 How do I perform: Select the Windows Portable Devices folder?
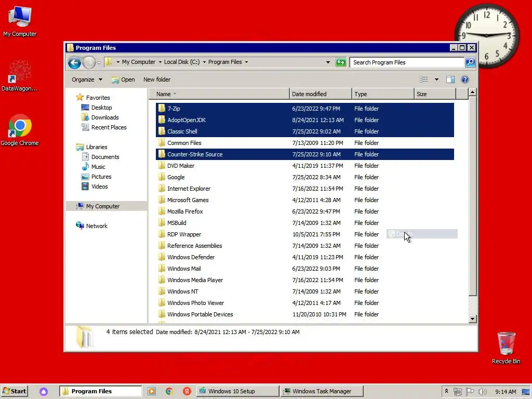[x=304, y=314]
